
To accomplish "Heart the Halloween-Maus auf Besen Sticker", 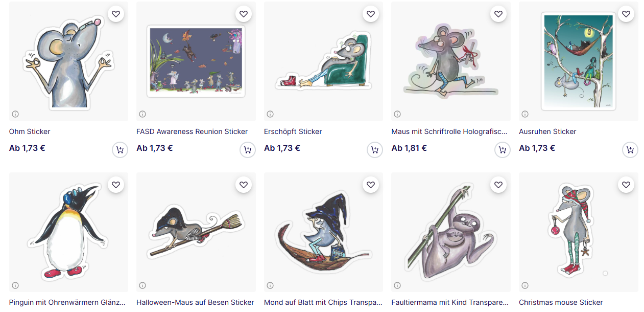I will (x=244, y=185).
